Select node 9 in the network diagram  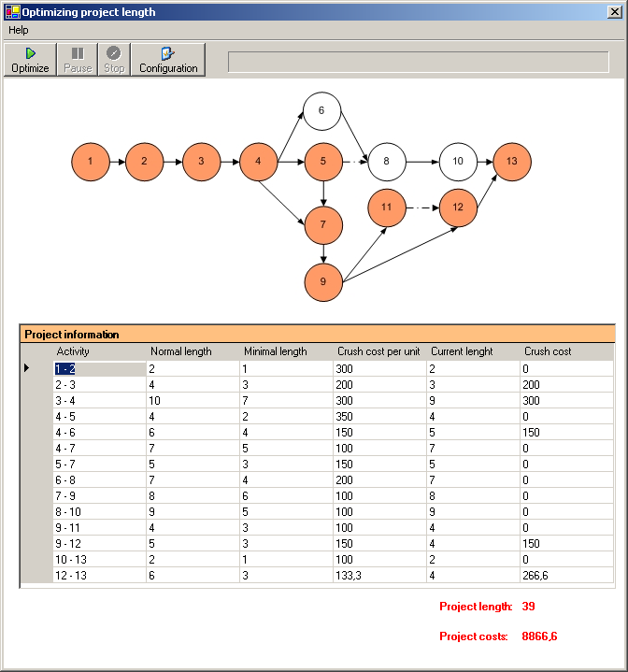click(323, 282)
